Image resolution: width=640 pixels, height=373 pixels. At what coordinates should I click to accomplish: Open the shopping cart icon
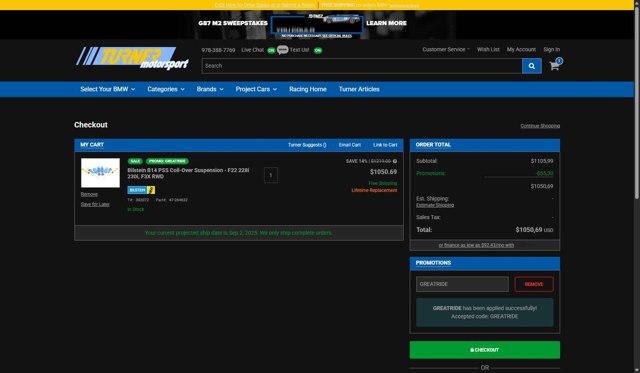[x=554, y=66]
